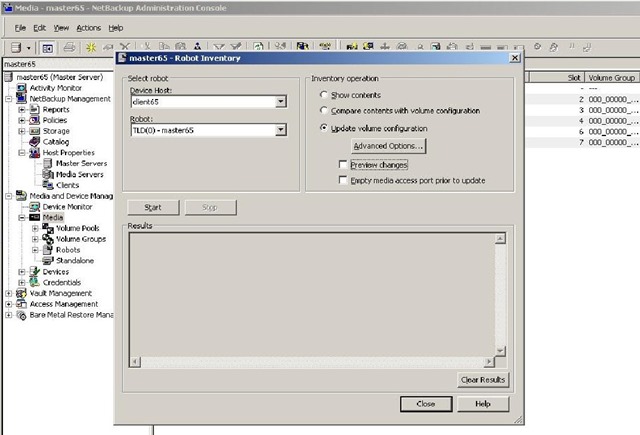The image size is (640, 435).
Task: Open Device Monitor in the tree
Action: pos(67,206)
